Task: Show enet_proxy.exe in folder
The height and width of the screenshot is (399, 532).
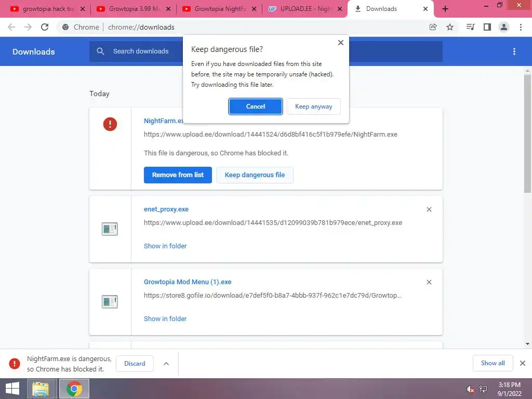Action: pos(165,246)
